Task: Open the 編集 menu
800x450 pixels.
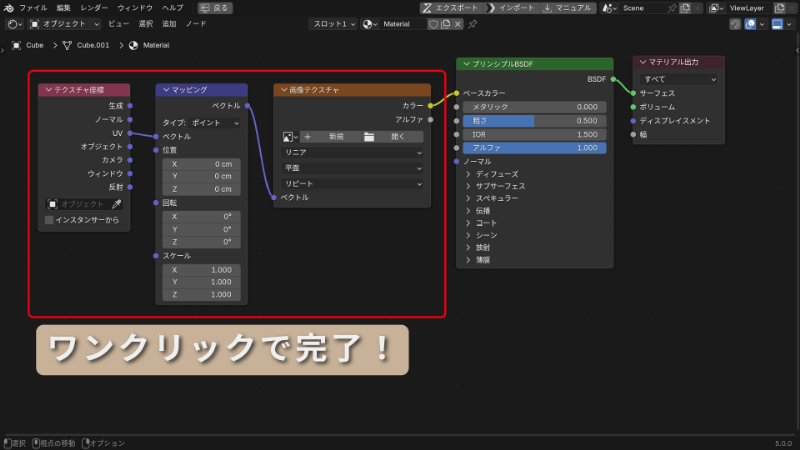Action: 64,8
